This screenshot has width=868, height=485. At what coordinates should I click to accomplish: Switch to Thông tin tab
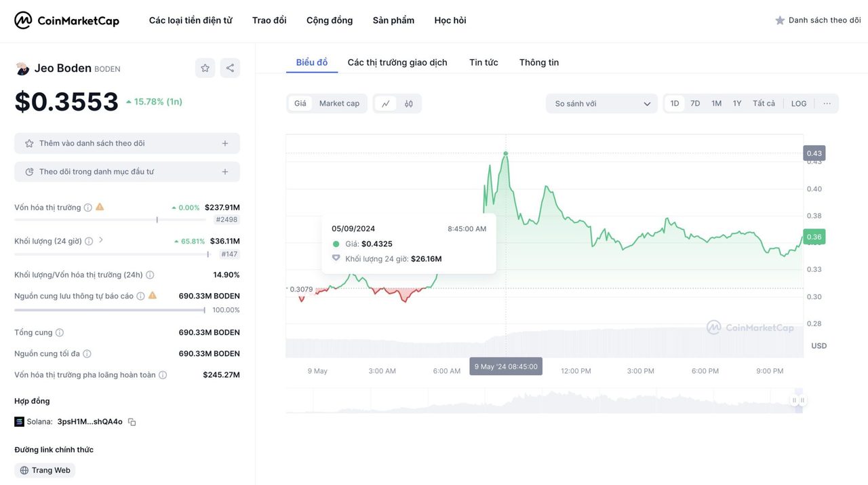tap(539, 62)
